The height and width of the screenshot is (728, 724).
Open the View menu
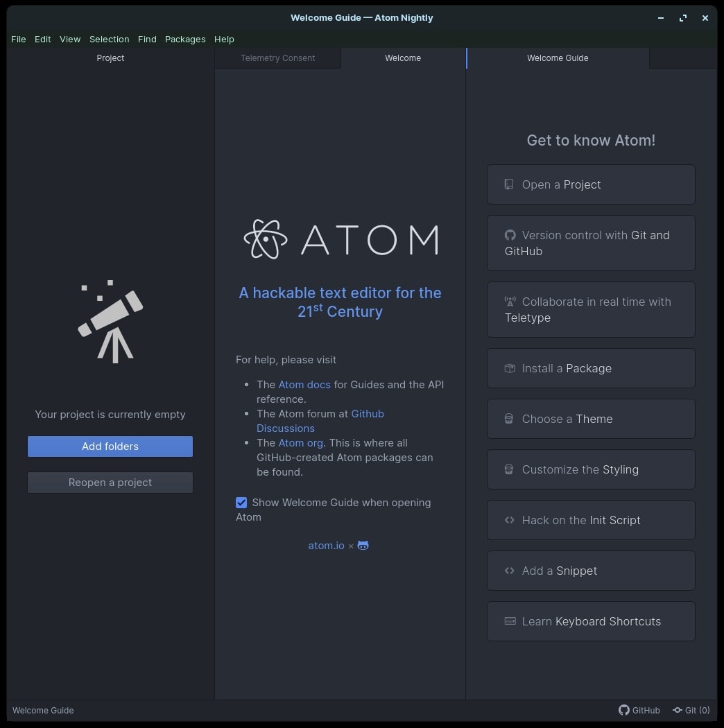point(70,39)
